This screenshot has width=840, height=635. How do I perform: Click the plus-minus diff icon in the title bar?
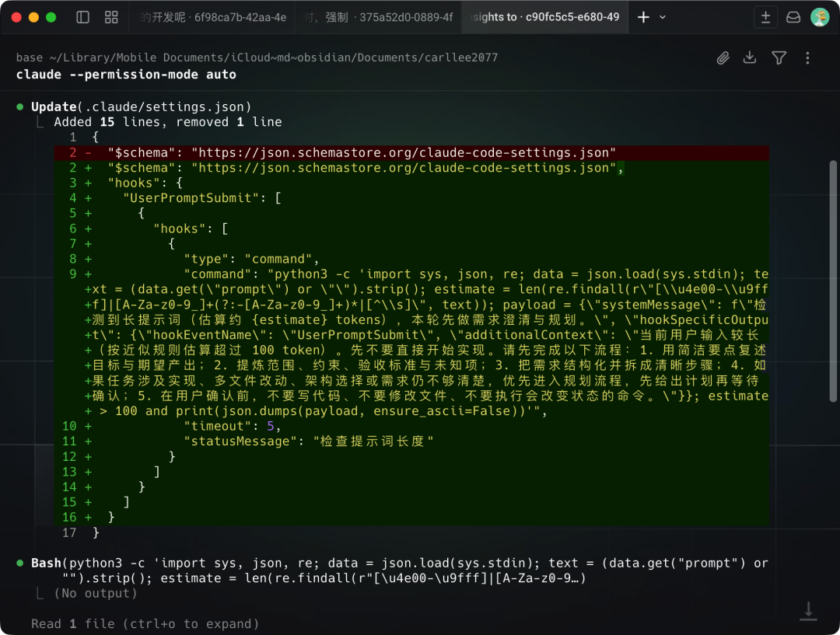765,17
